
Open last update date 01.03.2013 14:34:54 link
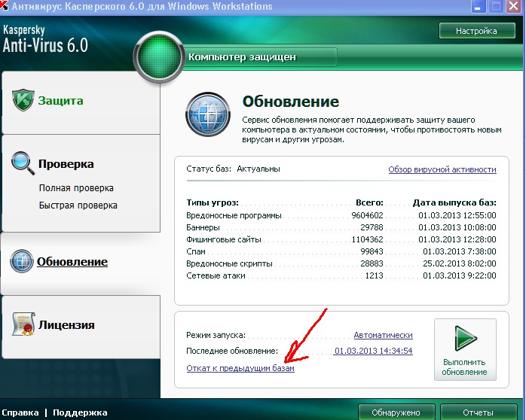pyautogui.click(x=373, y=351)
